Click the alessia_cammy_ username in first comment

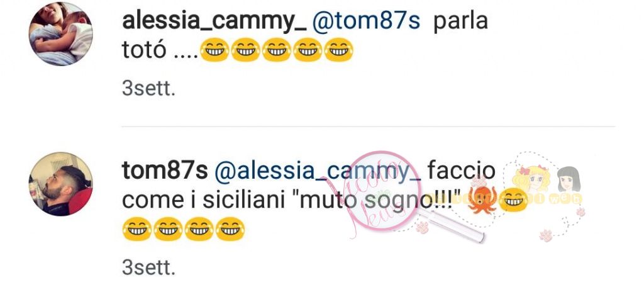tap(215, 21)
